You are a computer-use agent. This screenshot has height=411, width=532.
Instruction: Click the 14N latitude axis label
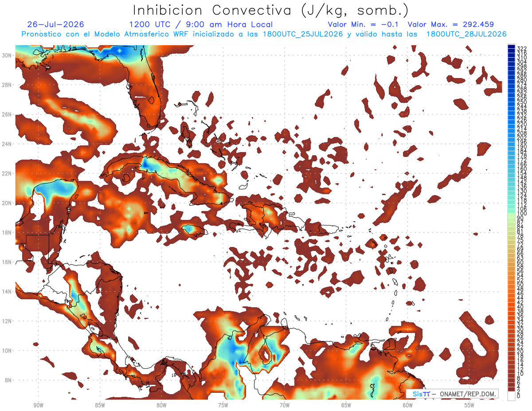(x=8, y=292)
